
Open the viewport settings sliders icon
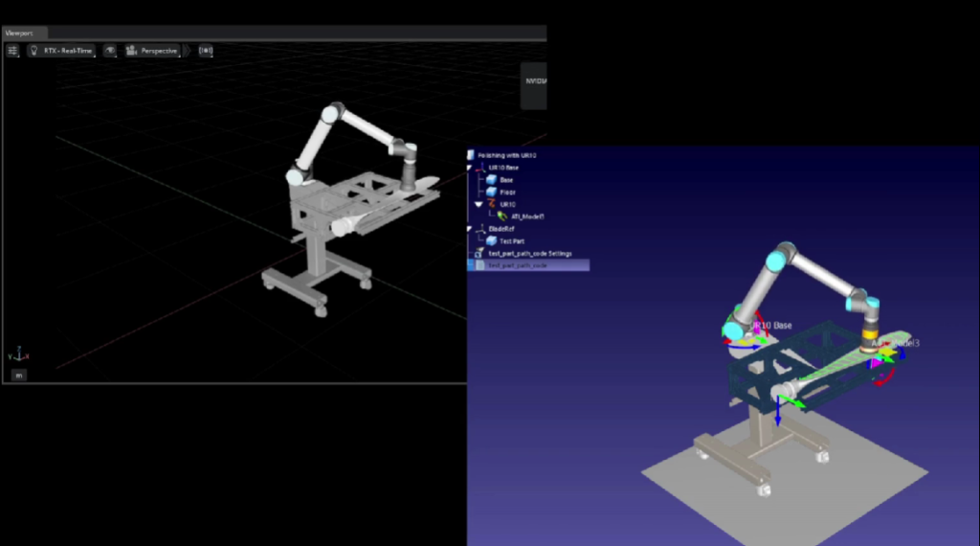(x=13, y=50)
